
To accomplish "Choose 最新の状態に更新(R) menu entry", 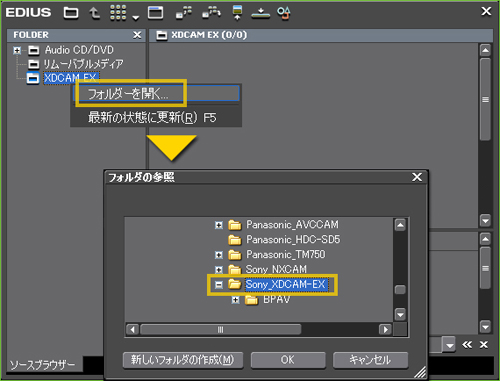I will click(x=156, y=117).
